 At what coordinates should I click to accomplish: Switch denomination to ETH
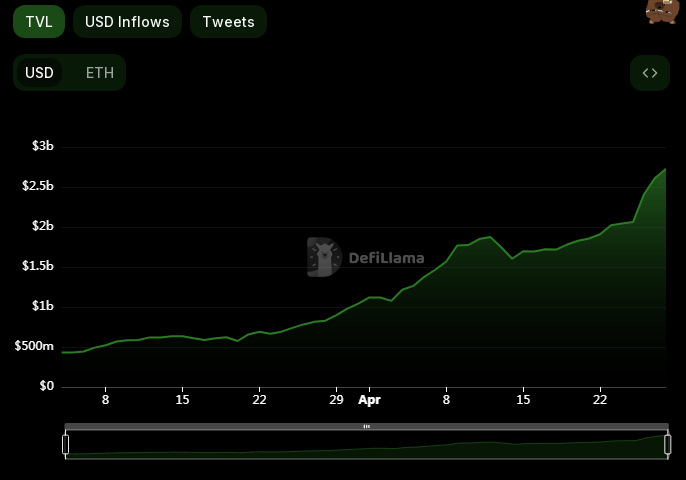click(x=99, y=73)
